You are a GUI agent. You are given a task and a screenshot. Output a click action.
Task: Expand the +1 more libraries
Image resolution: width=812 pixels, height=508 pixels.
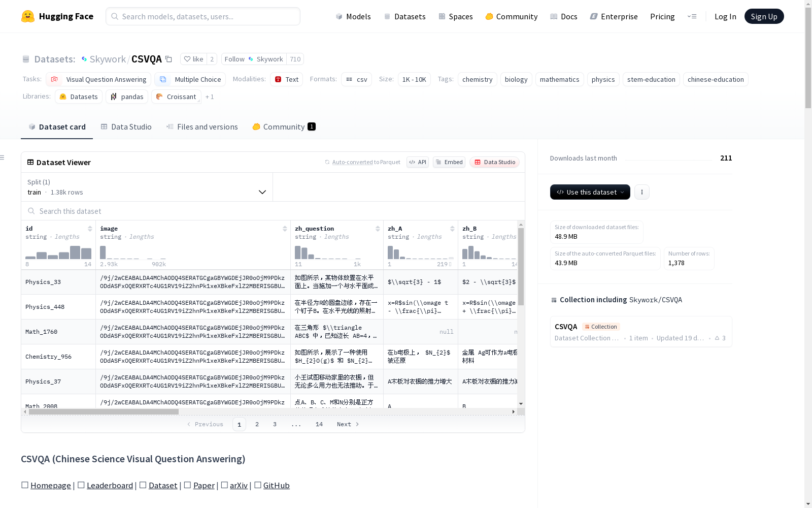210,97
